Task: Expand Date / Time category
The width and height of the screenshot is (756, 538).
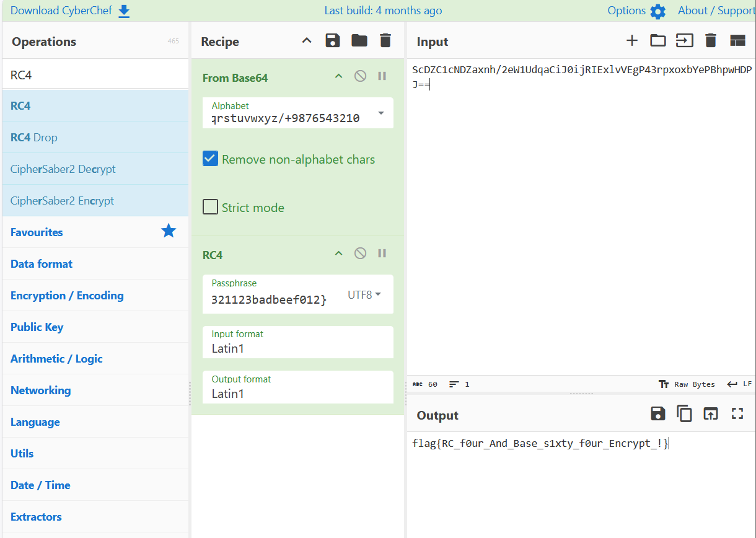Action: pyautogui.click(x=95, y=485)
